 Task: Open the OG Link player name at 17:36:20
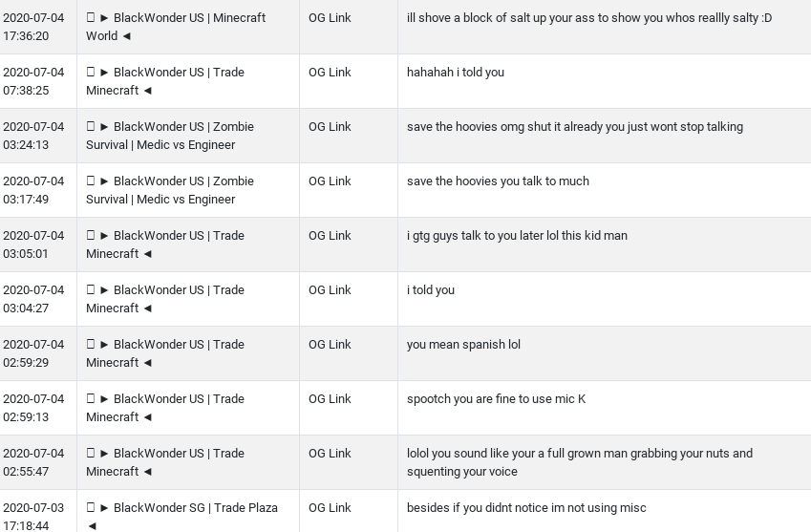(330, 17)
